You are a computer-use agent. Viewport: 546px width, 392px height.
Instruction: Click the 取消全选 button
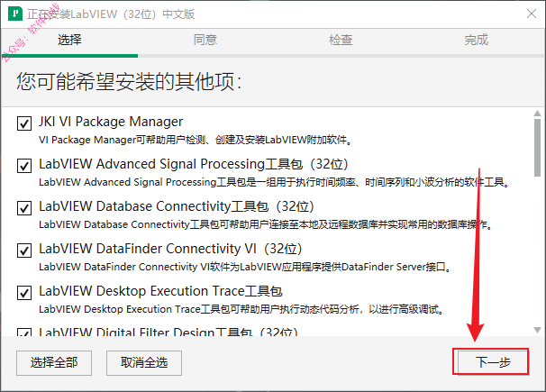click(x=144, y=363)
